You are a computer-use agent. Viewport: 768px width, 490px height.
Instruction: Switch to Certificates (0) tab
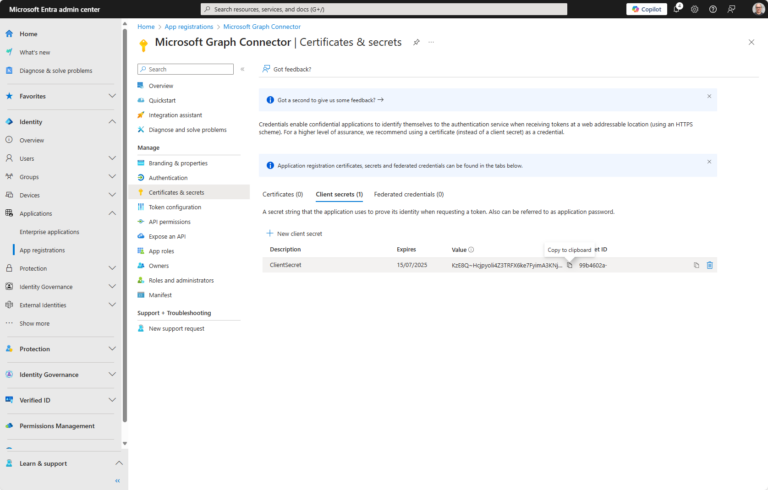(283, 195)
